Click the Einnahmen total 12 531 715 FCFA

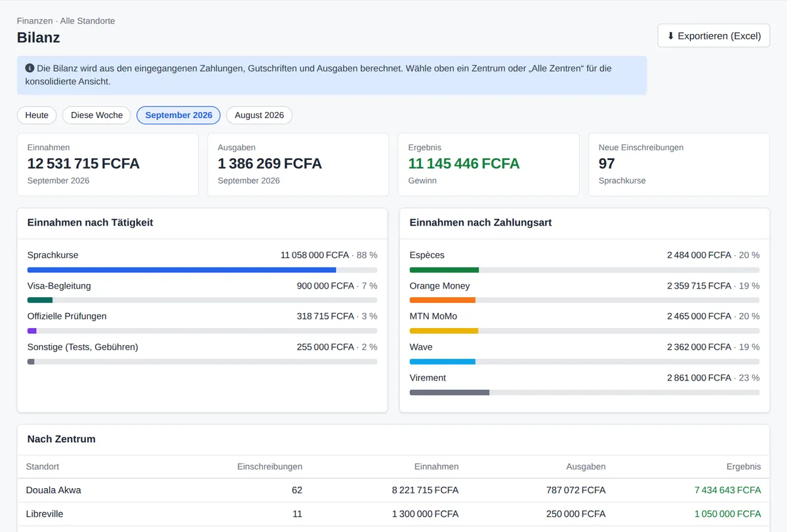point(83,163)
